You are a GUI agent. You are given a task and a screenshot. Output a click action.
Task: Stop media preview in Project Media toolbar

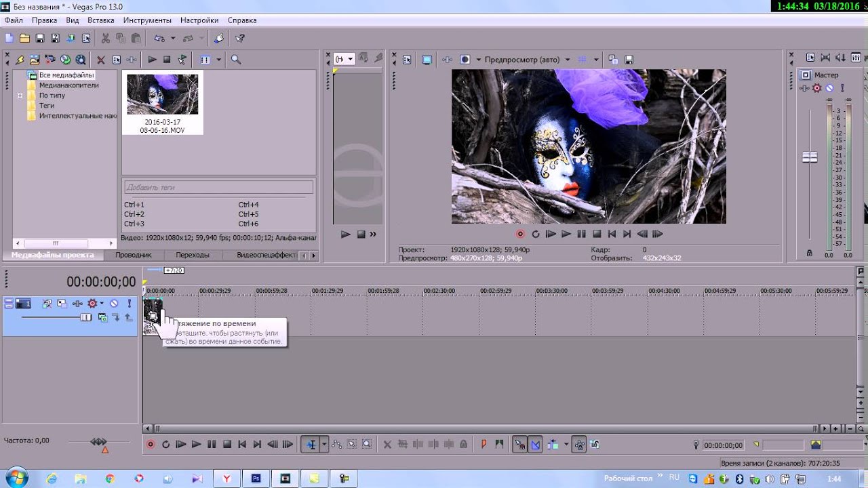(167, 60)
